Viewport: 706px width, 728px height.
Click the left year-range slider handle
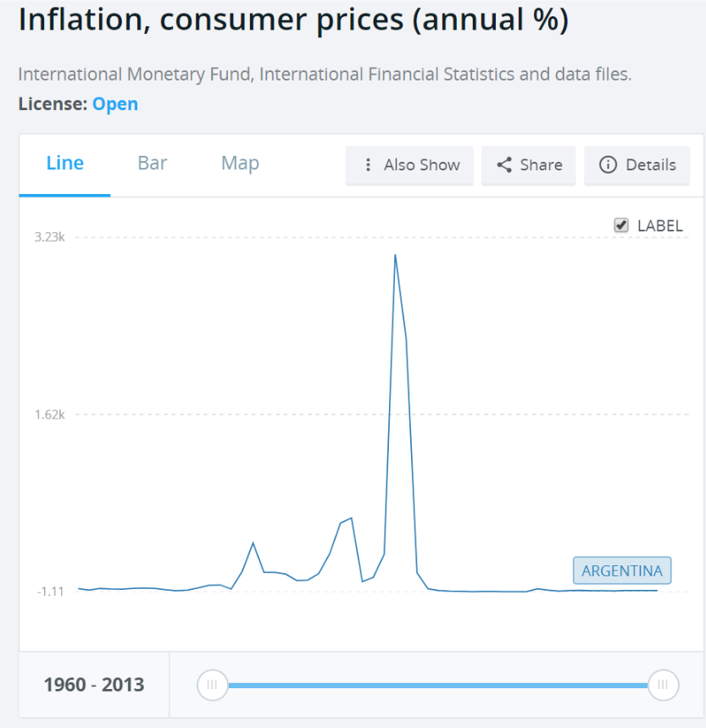[212, 685]
